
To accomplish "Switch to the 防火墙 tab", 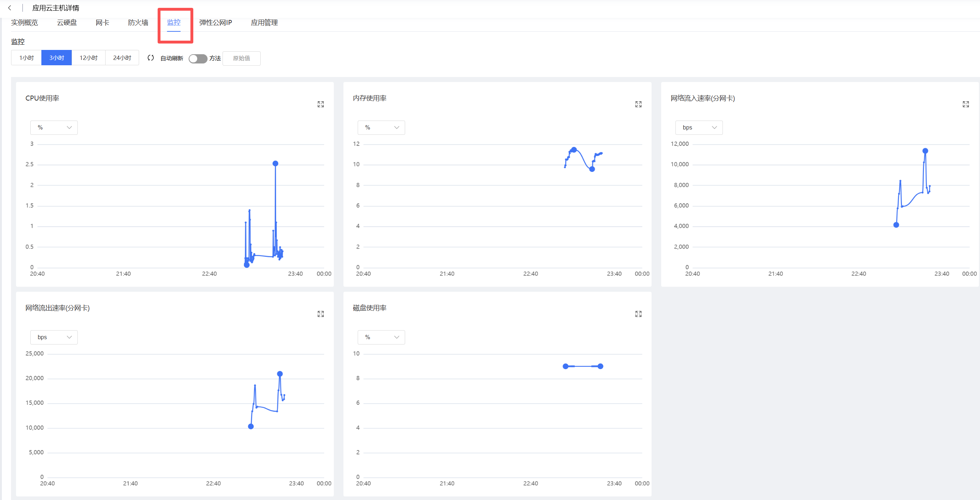I will (x=138, y=22).
